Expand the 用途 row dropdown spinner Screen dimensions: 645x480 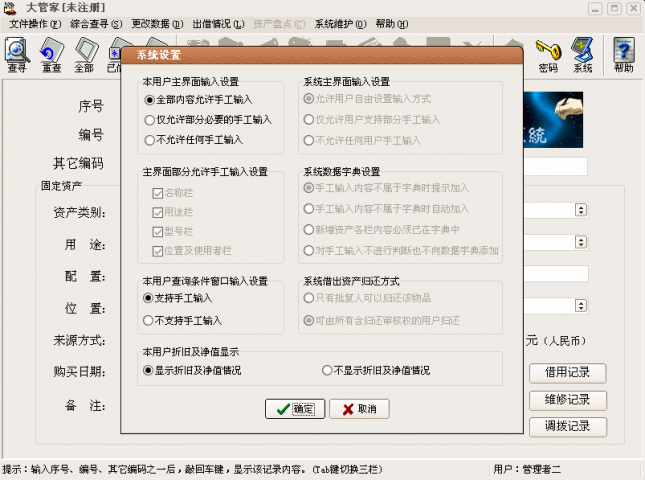pyautogui.click(x=581, y=242)
